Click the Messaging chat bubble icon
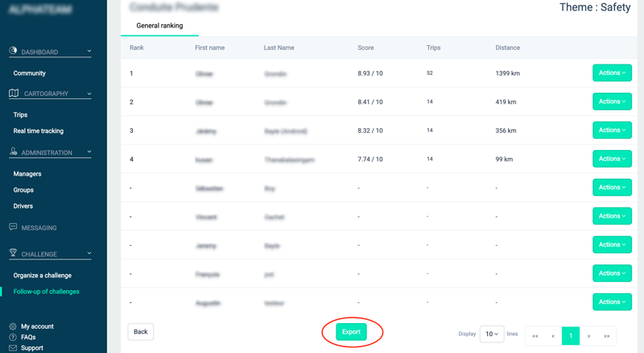The height and width of the screenshot is (353, 644). pyautogui.click(x=13, y=227)
